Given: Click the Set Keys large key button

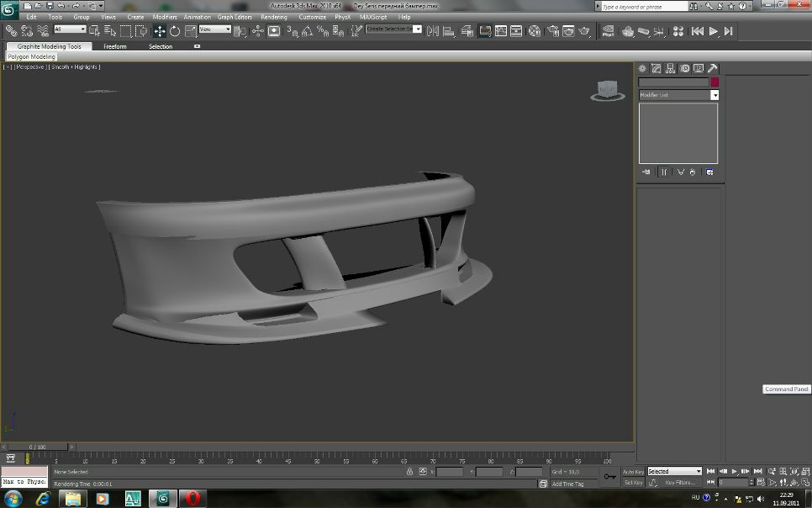Looking at the screenshot, I should point(610,477).
